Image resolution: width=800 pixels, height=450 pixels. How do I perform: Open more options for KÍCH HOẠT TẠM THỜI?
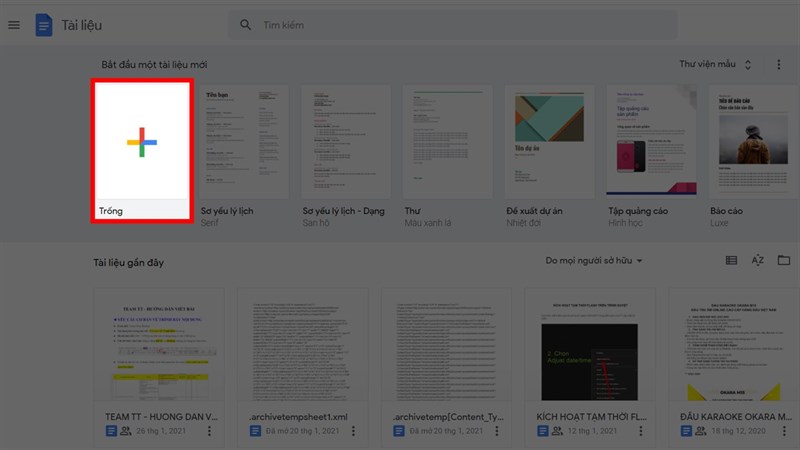pos(641,431)
